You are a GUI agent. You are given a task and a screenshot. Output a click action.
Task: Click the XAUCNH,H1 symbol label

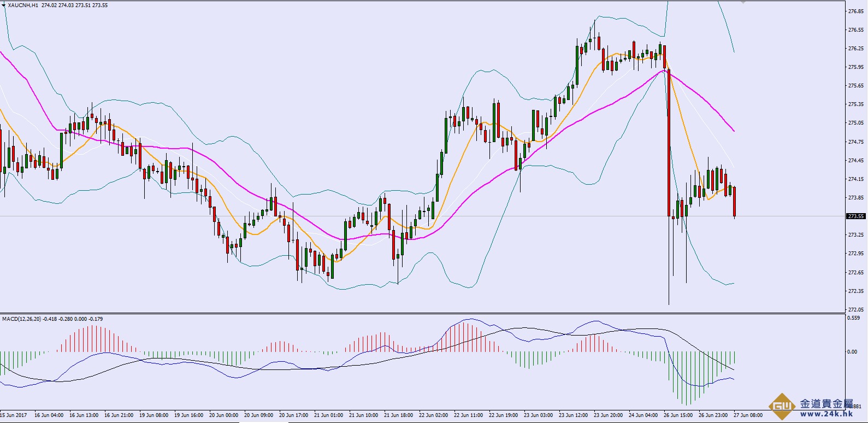(x=23, y=5)
